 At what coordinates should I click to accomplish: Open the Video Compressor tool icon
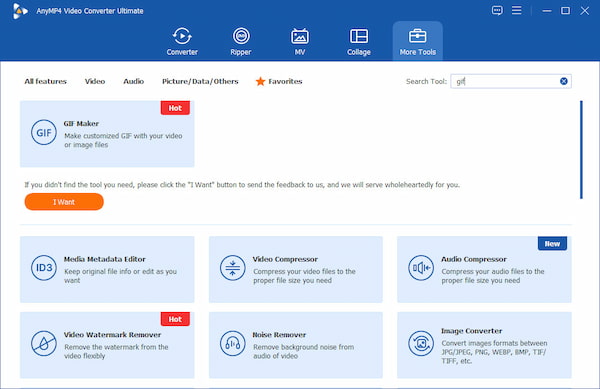point(233,268)
